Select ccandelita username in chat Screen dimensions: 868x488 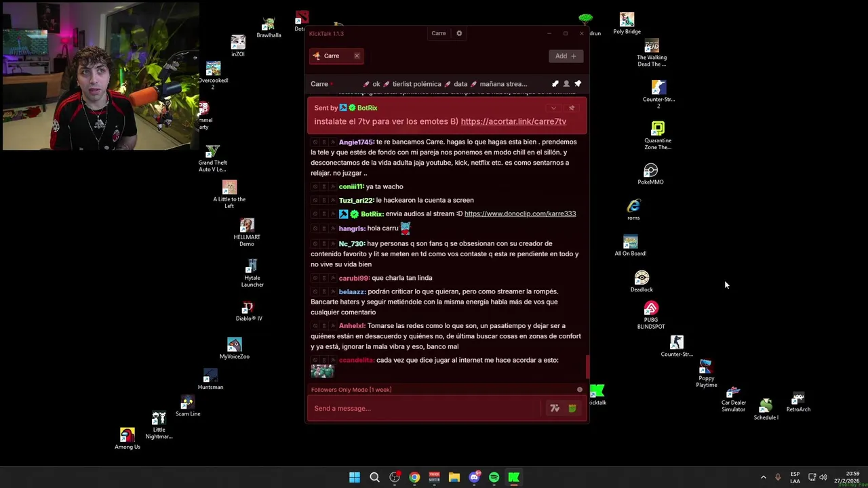tap(356, 360)
